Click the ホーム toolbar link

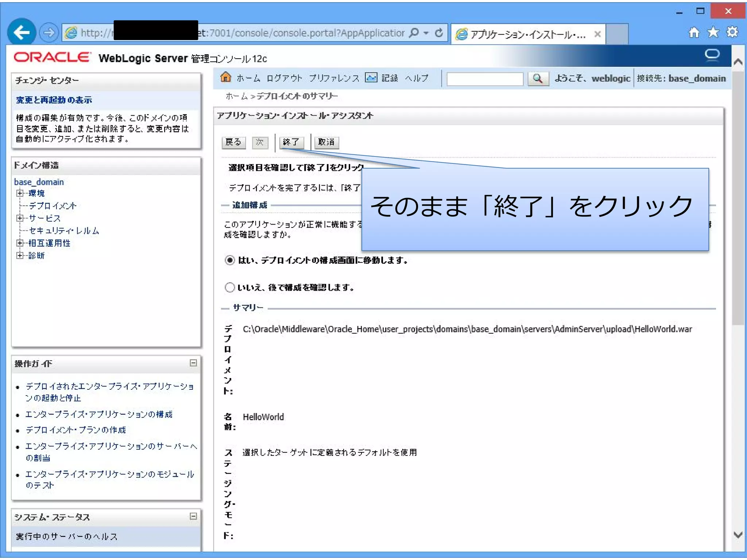(x=248, y=78)
